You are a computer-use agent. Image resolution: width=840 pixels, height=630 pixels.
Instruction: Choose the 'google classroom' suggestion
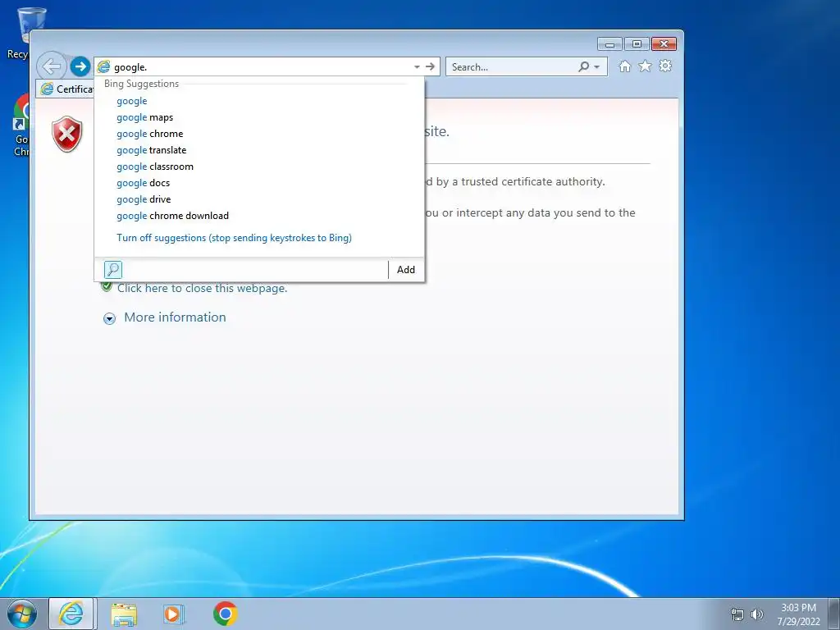pos(155,167)
